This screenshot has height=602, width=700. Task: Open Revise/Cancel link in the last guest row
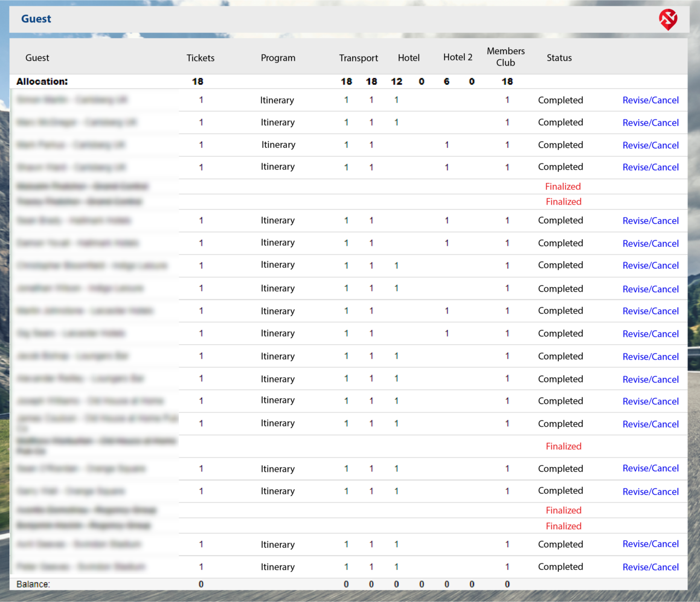(651, 567)
